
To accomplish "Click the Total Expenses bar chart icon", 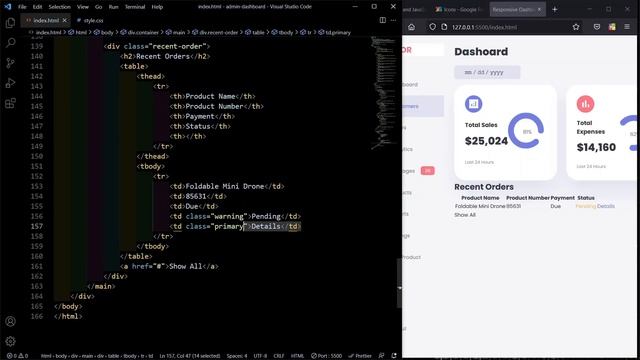I will [585, 104].
